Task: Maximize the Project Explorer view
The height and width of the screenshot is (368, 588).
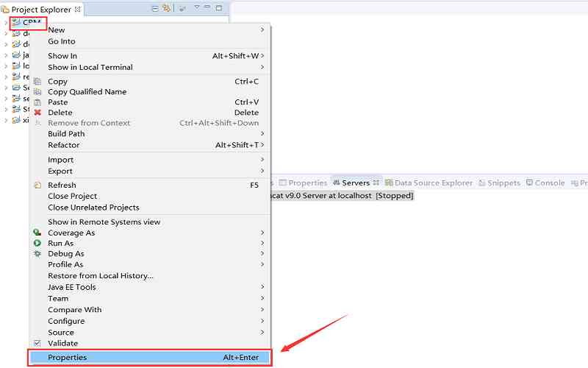Action: pyautogui.click(x=219, y=7)
